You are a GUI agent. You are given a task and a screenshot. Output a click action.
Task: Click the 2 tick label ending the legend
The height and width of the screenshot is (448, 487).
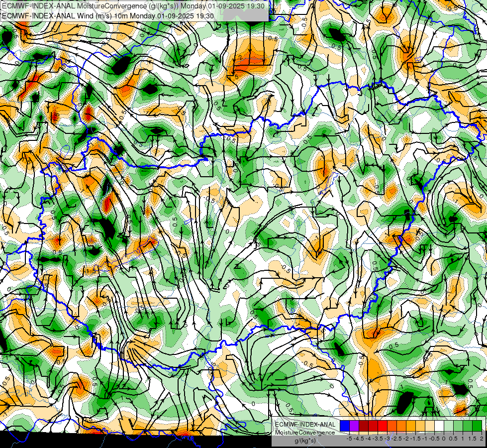tap(482, 439)
